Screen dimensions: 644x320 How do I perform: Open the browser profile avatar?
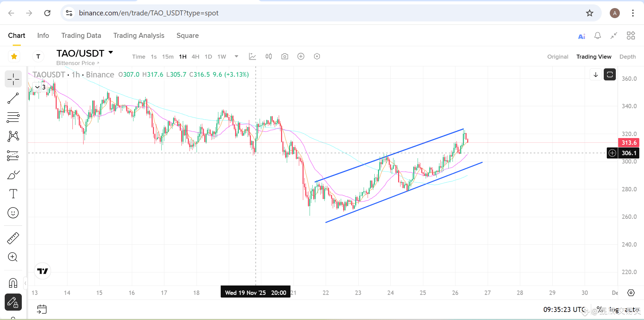coord(614,13)
